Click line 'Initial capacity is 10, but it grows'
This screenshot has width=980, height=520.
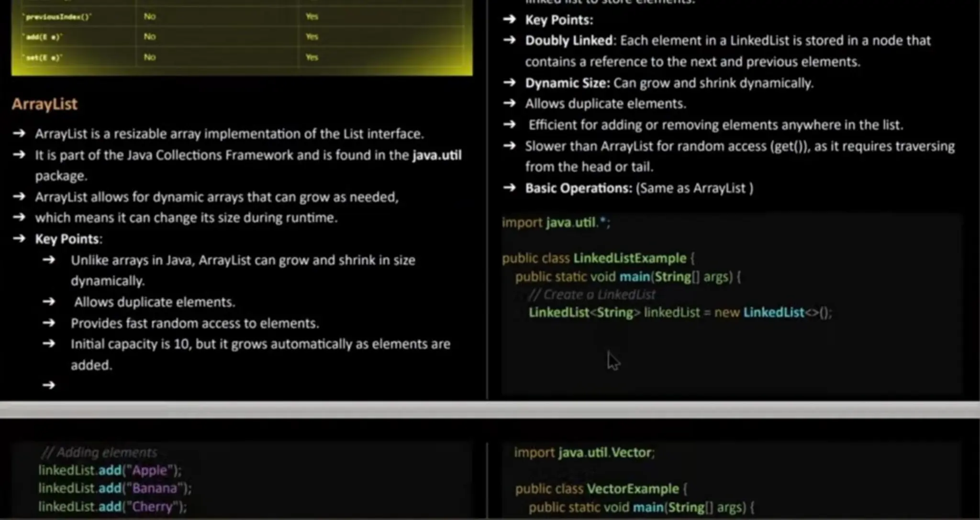[260, 344]
